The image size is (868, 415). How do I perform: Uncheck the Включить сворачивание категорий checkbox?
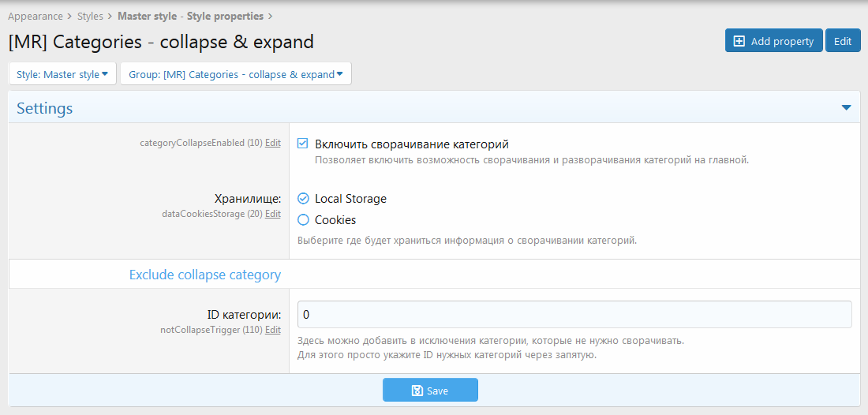pos(303,144)
